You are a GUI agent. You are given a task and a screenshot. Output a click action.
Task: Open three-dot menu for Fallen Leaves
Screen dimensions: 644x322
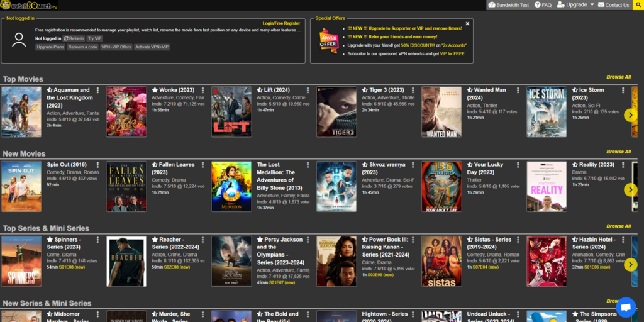pyautogui.click(x=203, y=165)
